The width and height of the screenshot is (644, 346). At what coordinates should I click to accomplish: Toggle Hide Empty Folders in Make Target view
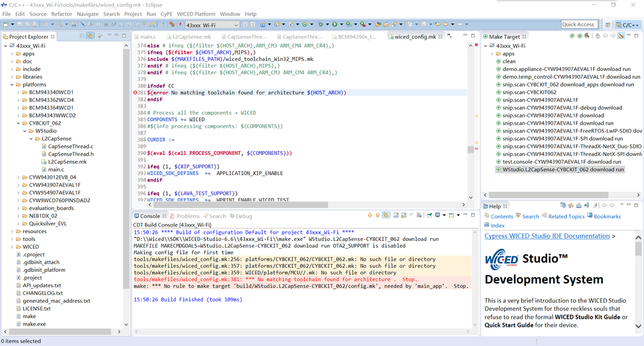621,36
